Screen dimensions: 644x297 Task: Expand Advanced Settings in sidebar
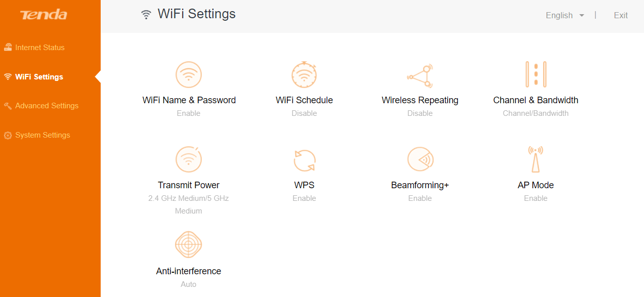(47, 106)
